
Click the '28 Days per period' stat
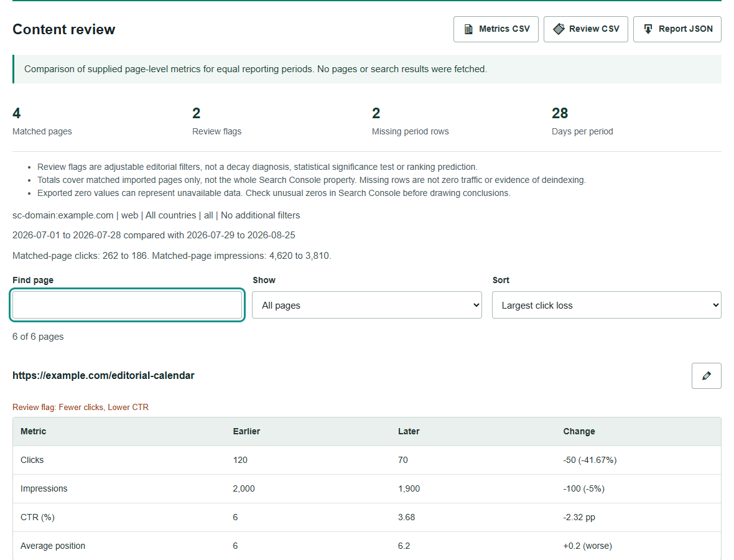click(582, 121)
